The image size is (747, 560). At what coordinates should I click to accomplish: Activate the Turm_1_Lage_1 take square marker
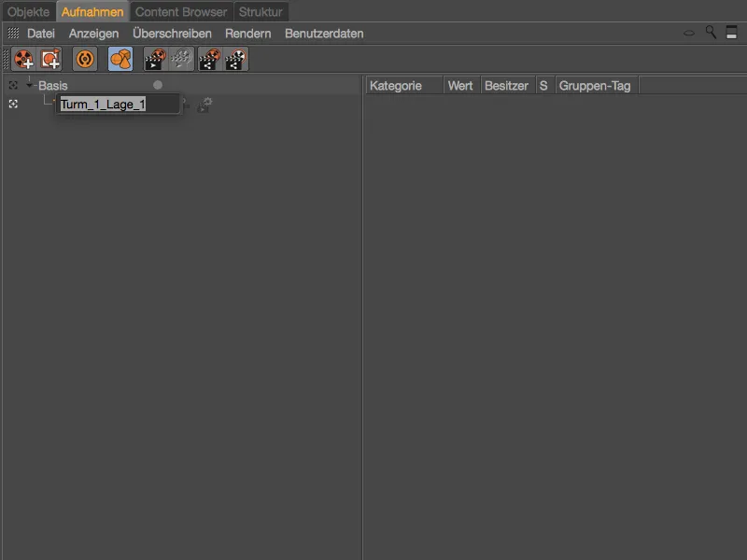(x=13, y=104)
